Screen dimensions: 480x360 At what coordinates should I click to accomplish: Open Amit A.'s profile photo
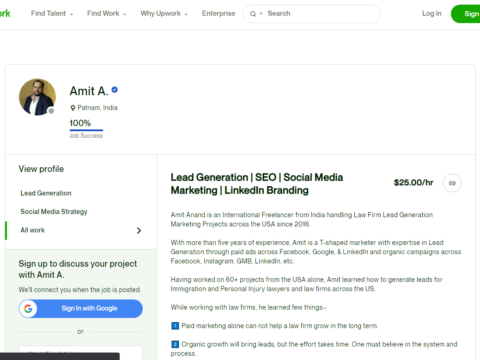[x=37, y=97]
